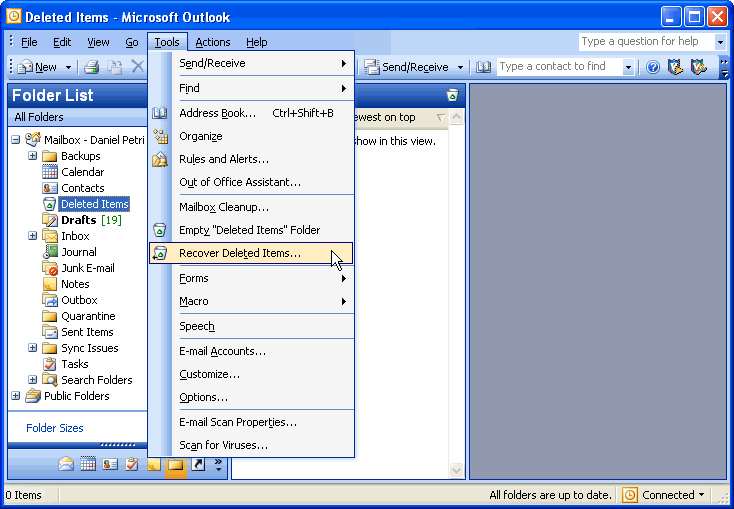Open Configure buttons chevron in navigation bar
Viewport: 734px width, 509px height.
pyautogui.click(x=218, y=464)
